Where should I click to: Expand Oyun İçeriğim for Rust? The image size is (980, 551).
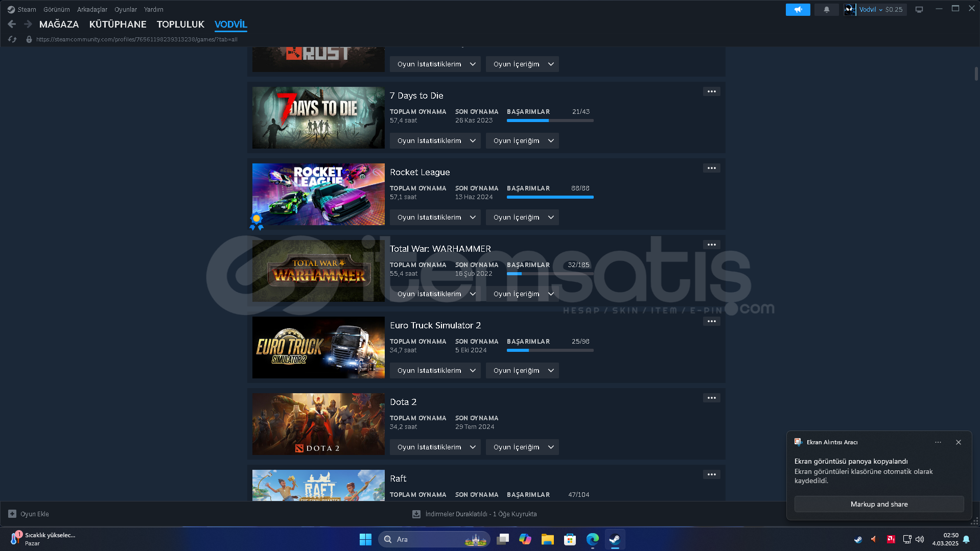coord(522,64)
